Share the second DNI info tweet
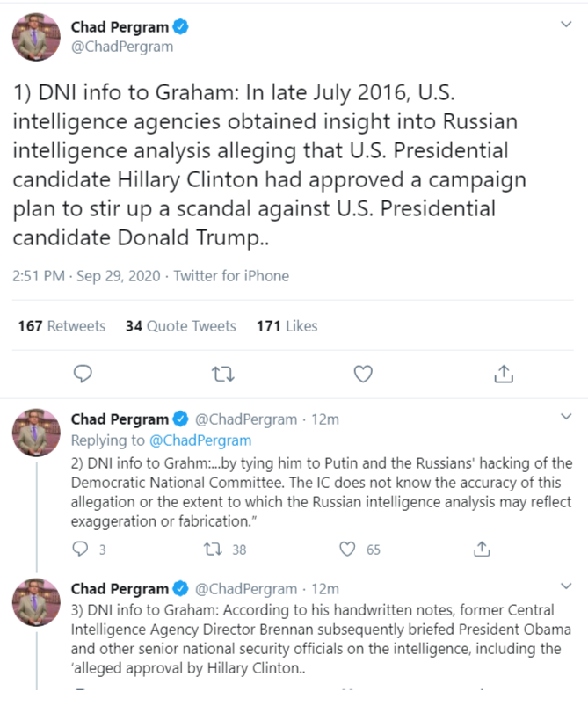588x706 pixels. (481, 549)
